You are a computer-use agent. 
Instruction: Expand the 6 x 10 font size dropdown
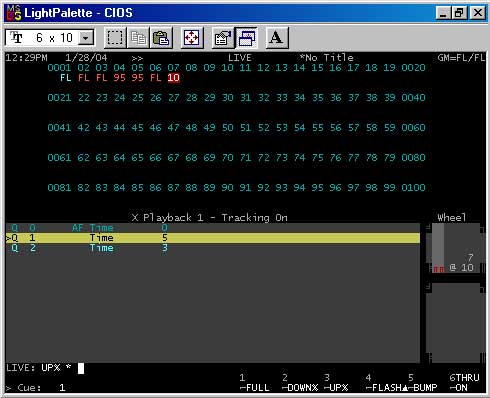click(x=86, y=38)
